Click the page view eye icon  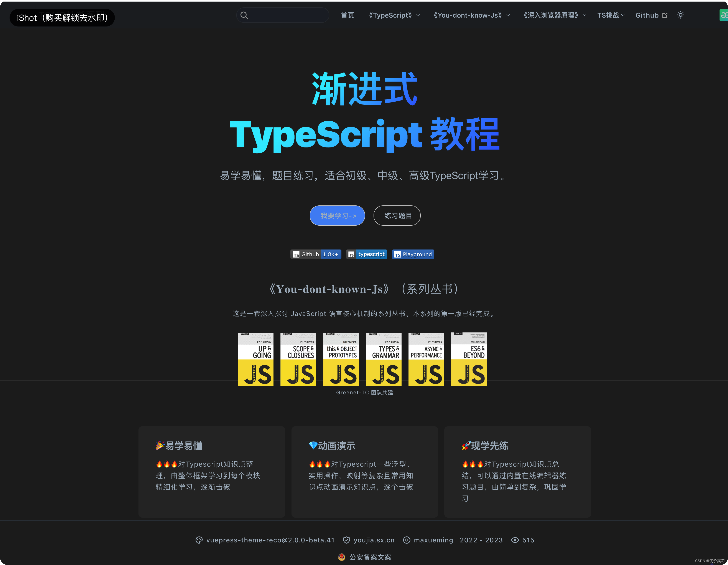click(x=515, y=540)
